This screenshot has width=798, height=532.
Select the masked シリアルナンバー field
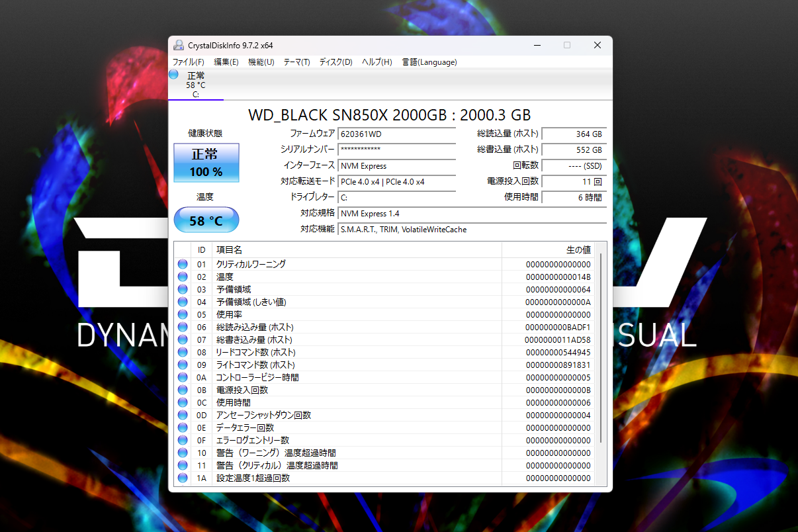coord(396,150)
